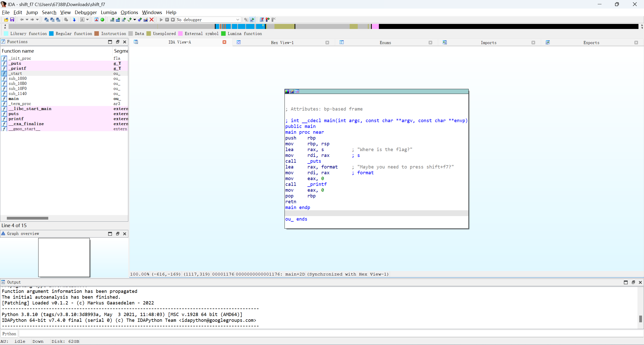Click the Save database icon

(12, 20)
